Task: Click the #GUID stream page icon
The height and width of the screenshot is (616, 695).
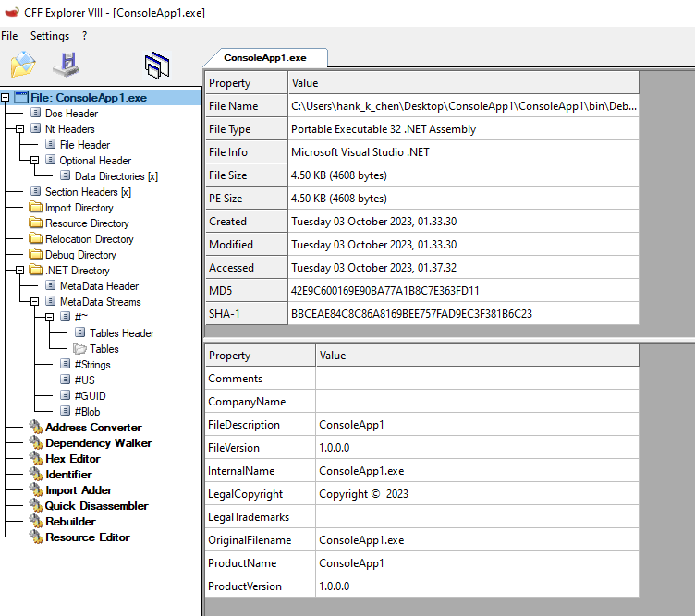Action: point(65,395)
